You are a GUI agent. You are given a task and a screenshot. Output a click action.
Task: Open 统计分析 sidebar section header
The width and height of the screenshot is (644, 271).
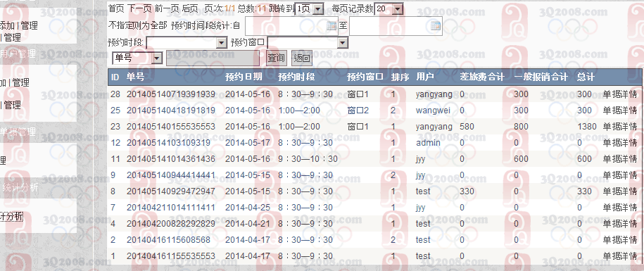(20, 188)
